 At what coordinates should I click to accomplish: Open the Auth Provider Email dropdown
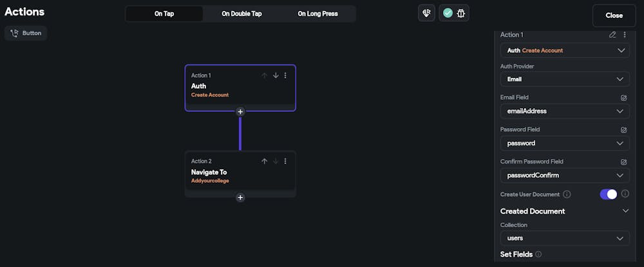coord(565,79)
